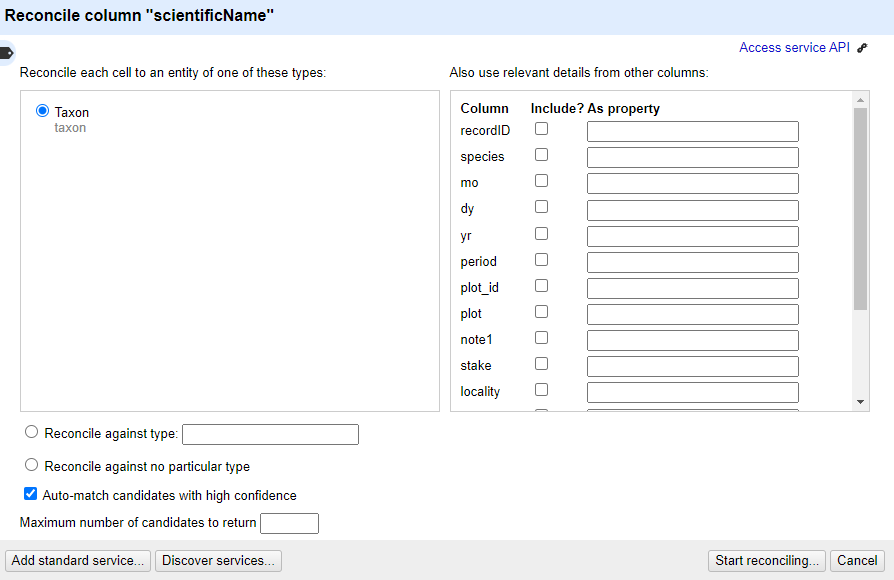Click Start reconciling button

pos(767,561)
